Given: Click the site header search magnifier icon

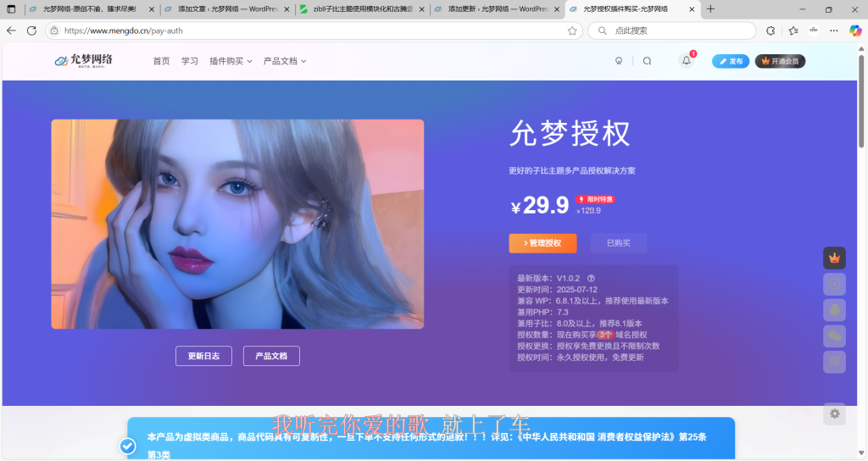Looking at the screenshot, I should (x=647, y=61).
